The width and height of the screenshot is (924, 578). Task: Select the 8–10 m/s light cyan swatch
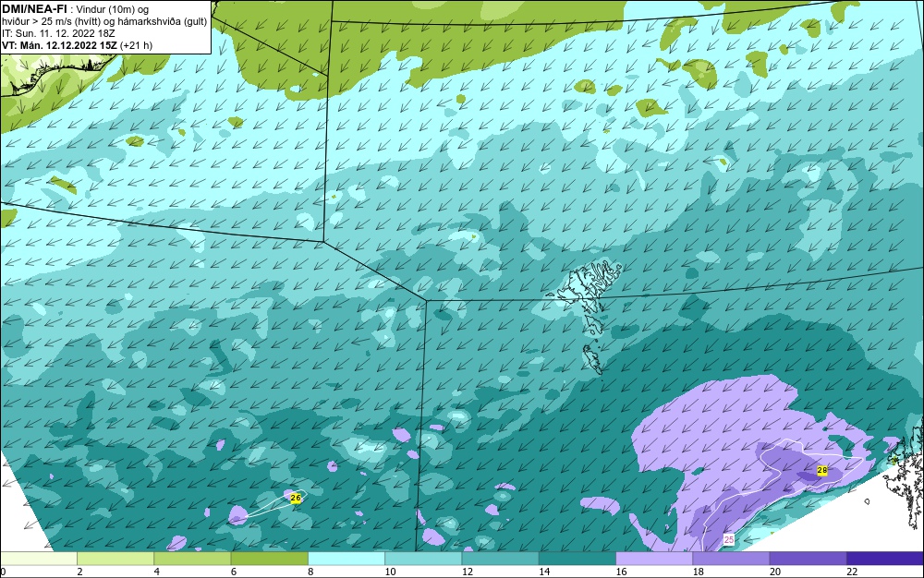tap(346, 559)
